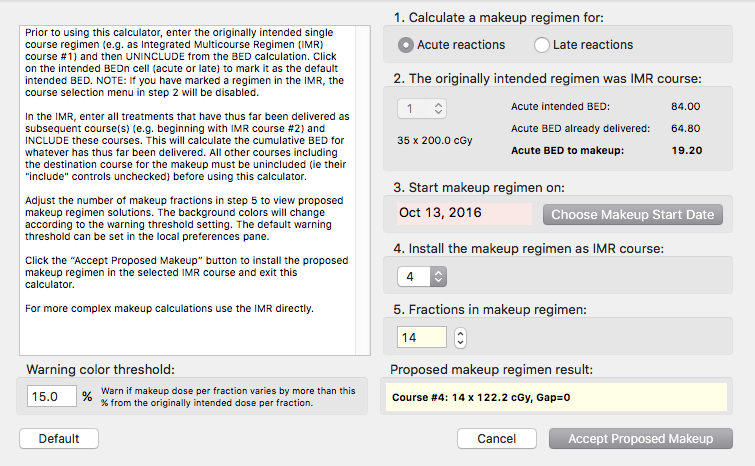Select the Late reactions radio button
The height and width of the screenshot is (466, 755).
click(x=542, y=45)
